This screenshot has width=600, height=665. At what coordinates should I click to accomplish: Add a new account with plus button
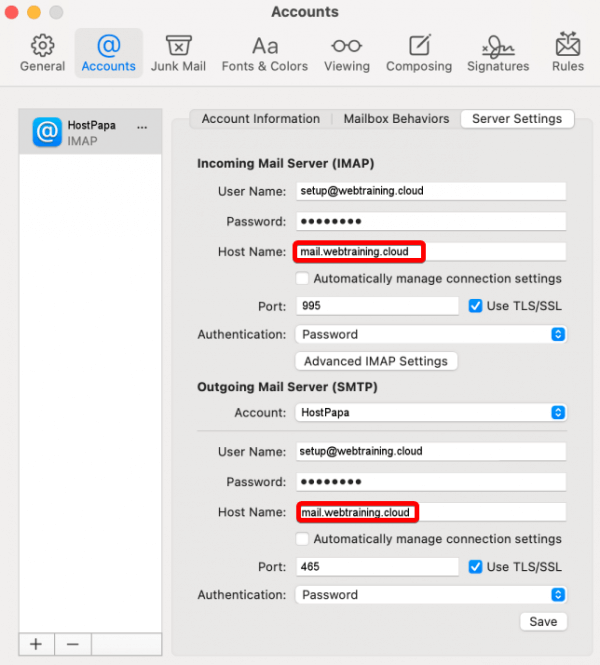pyautogui.click(x=36, y=644)
